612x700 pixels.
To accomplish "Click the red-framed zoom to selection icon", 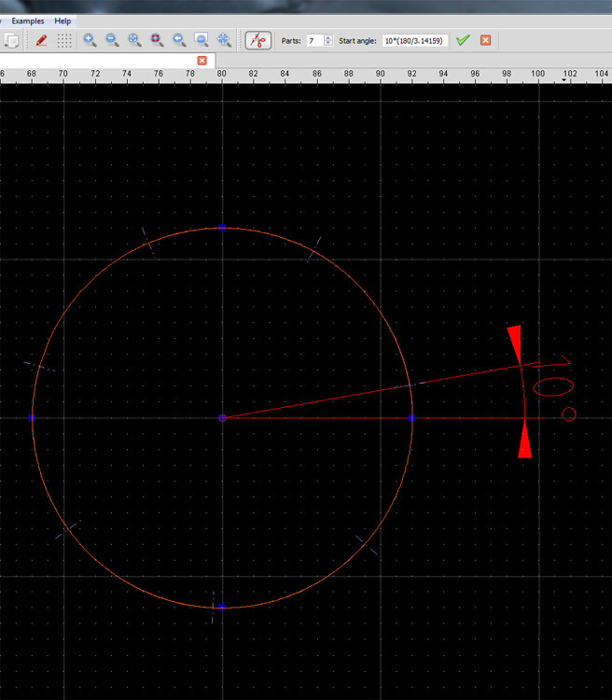I will coord(157,40).
